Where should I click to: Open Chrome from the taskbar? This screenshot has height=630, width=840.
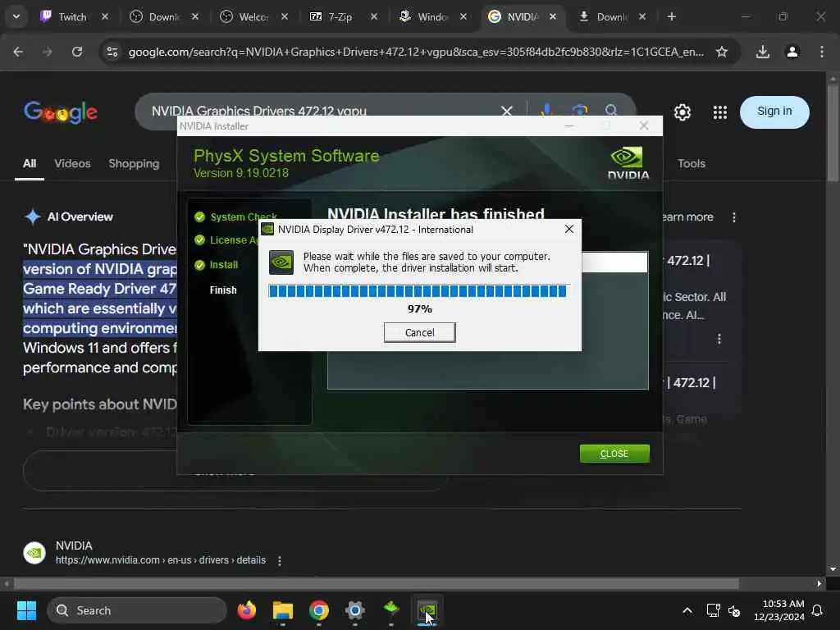(319, 610)
